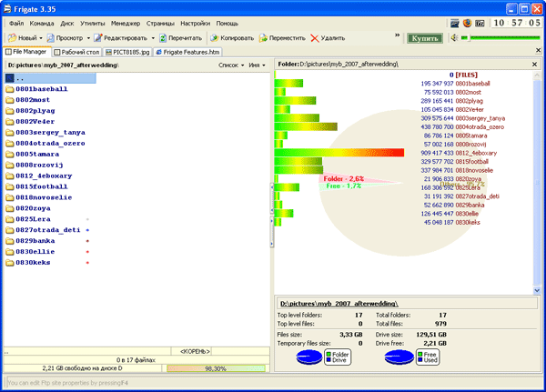Open the Имя sort dropdown
This screenshot has width=546, height=392.
257,65
